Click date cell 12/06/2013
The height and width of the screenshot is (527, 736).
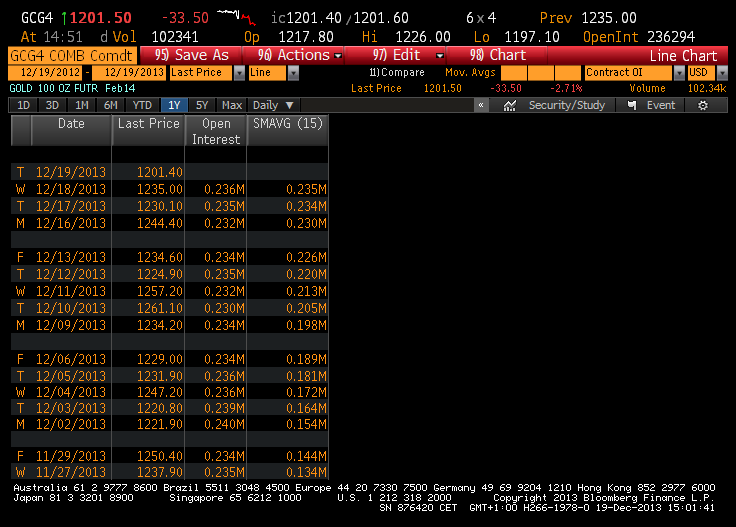71,359
